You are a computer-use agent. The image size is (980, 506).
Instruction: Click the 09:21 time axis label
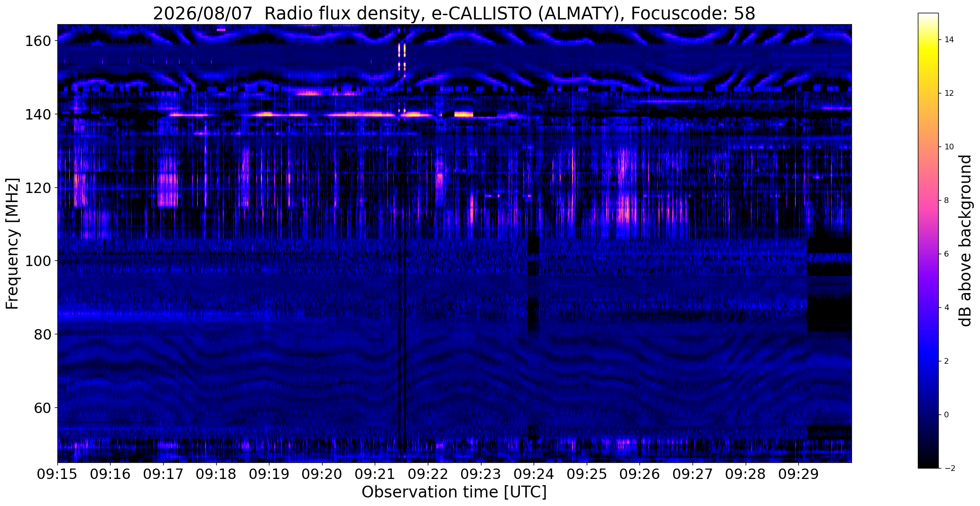(375, 475)
